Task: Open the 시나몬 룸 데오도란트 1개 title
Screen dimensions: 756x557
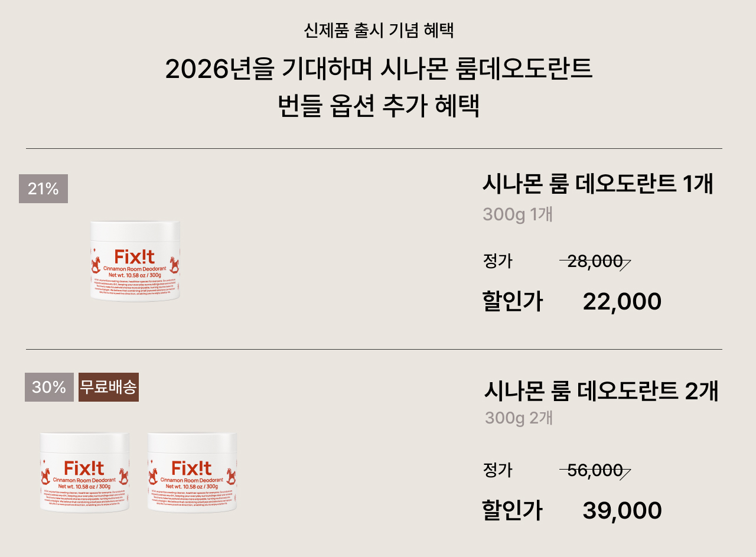Action: (598, 184)
